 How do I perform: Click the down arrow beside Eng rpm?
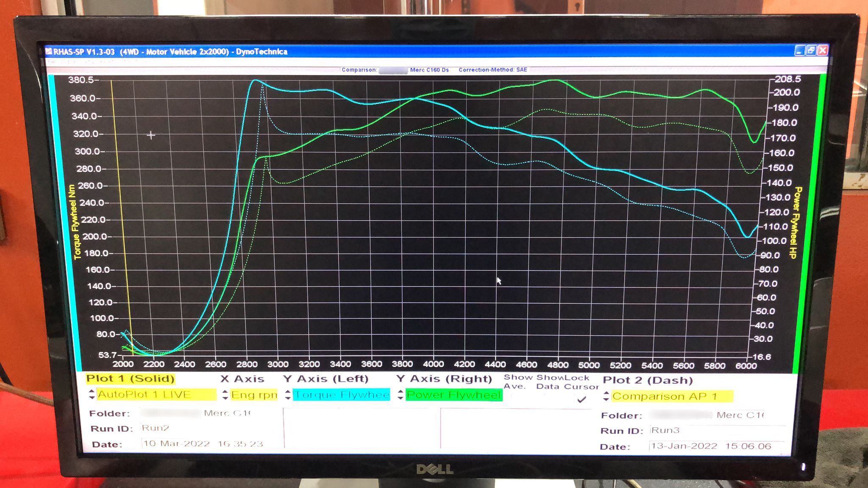pos(225,398)
